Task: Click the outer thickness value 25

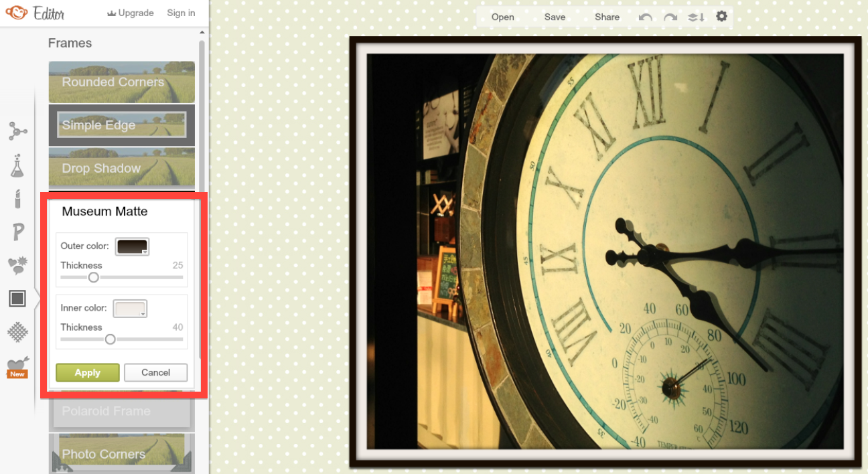Action: (177, 265)
